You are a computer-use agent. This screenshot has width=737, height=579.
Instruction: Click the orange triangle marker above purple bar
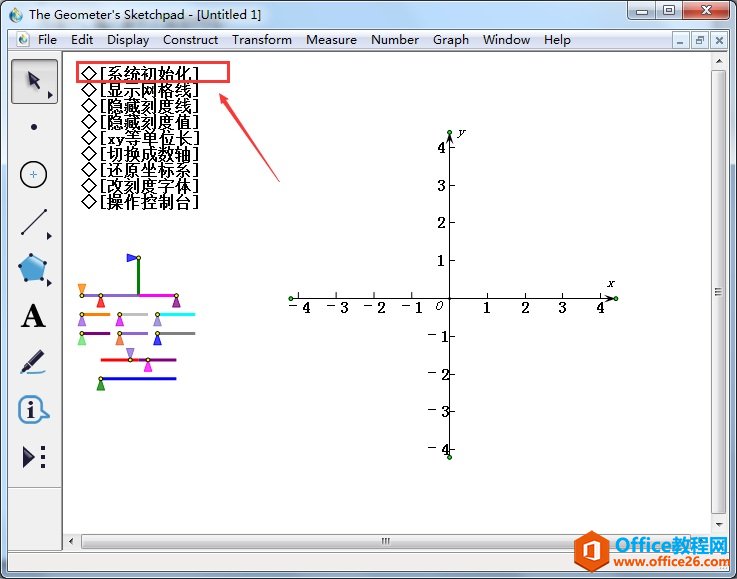click(82, 288)
